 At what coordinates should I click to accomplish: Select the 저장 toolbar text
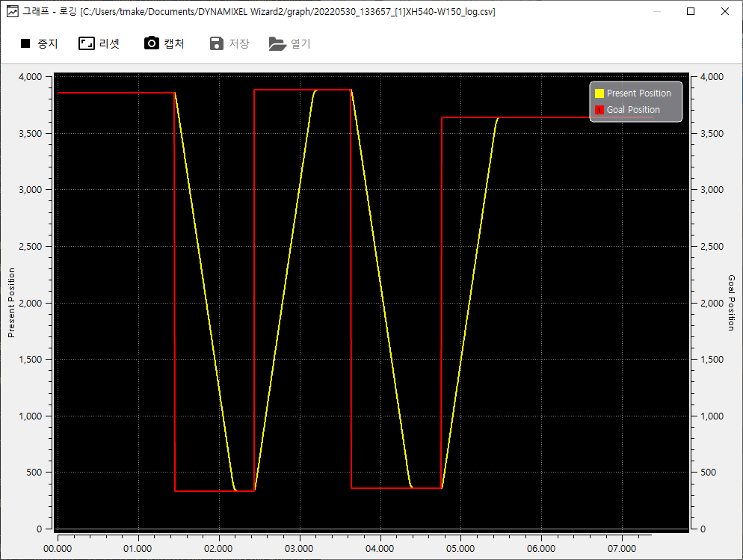239,44
